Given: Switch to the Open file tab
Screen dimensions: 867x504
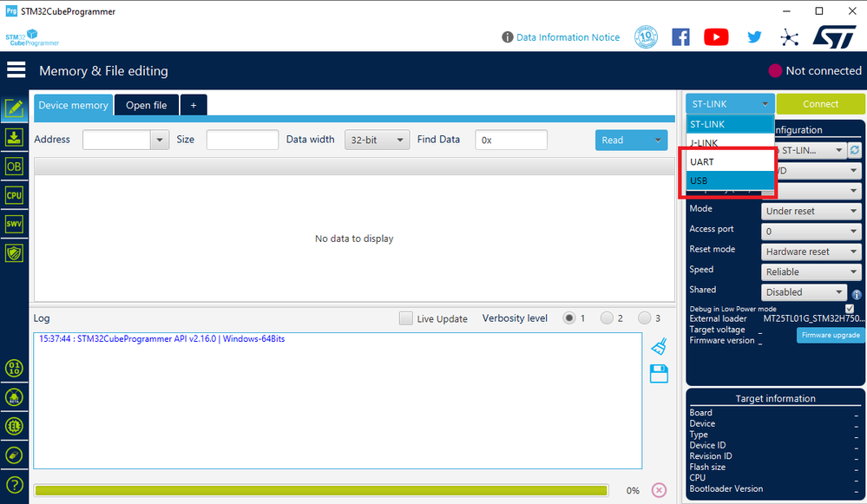Looking at the screenshot, I should pos(147,105).
